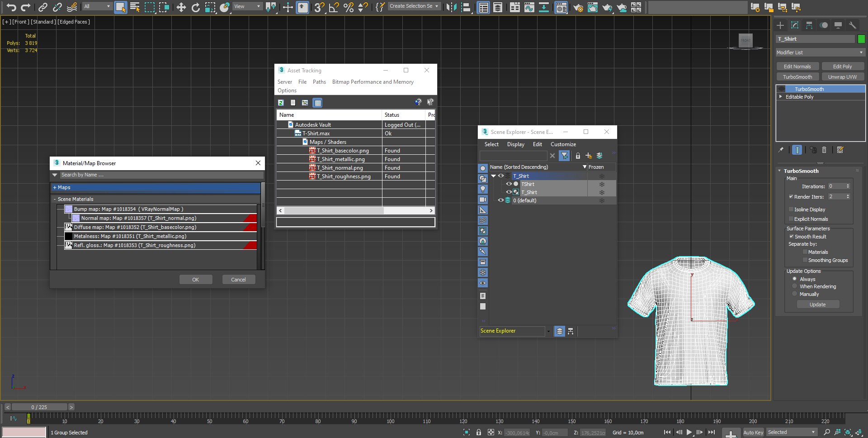This screenshot has height=438, width=868.
Task: Enable the Isoline Display checkbox
Action: coord(791,209)
